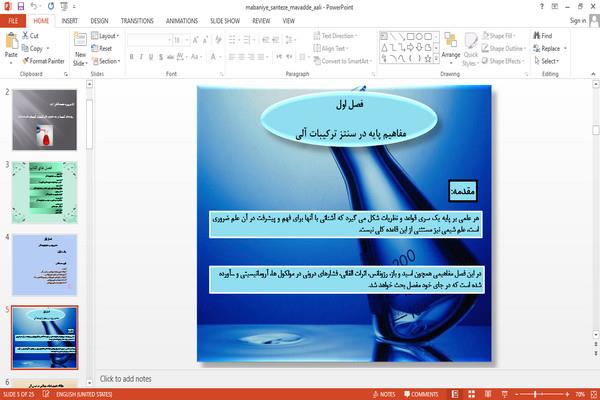Viewport: 600px width, 400px height.
Task: Expand Text Direction dropdown
Action: 336,36
